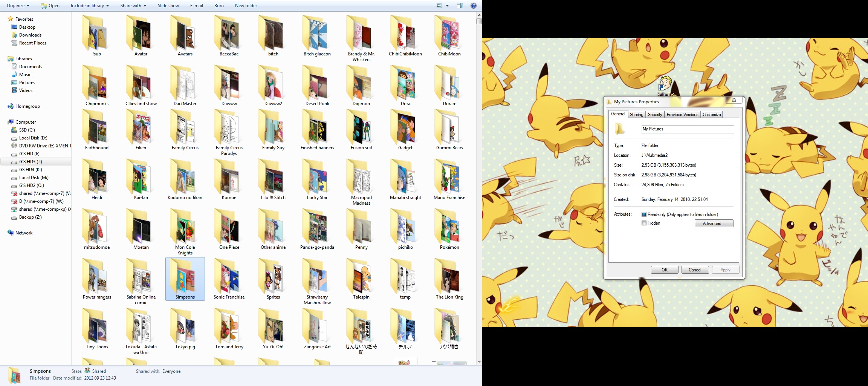Click the Explorer vertical scrollbar thumb
Screen dimensions: 868x386
[x=479, y=21]
